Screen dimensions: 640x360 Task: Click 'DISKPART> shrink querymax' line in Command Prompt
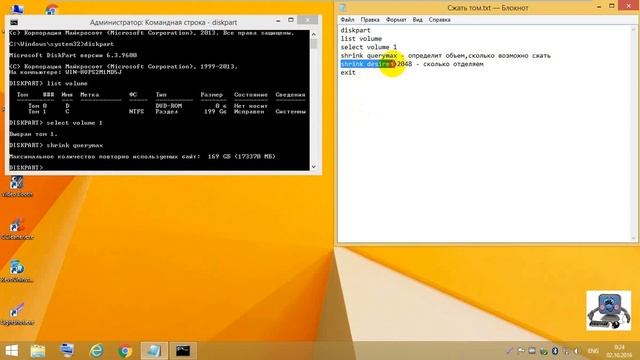click(56, 145)
